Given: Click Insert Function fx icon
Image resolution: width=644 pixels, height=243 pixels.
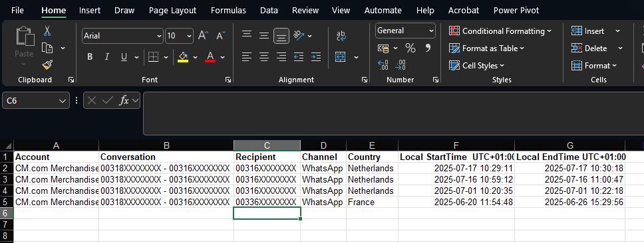Looking at the screenshot, I should 123,100.
